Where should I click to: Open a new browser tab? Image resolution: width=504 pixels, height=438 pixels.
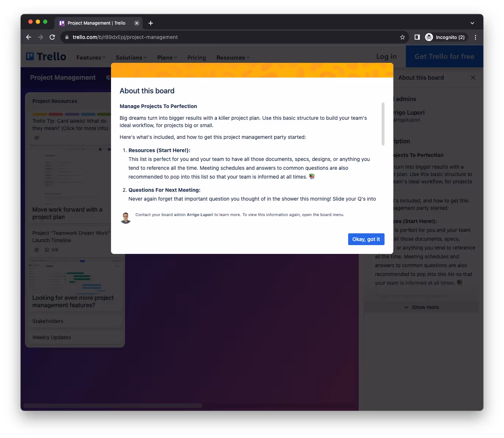(151, 23)
